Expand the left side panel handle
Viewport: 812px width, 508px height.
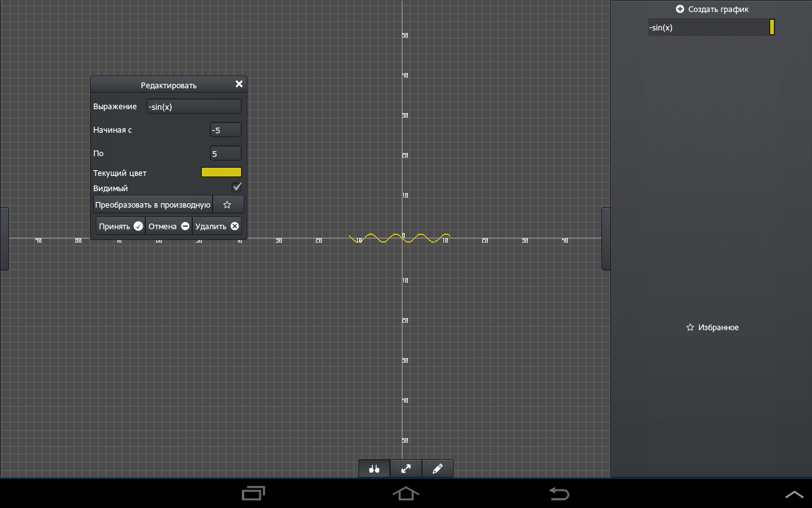[x=4, y=238]
